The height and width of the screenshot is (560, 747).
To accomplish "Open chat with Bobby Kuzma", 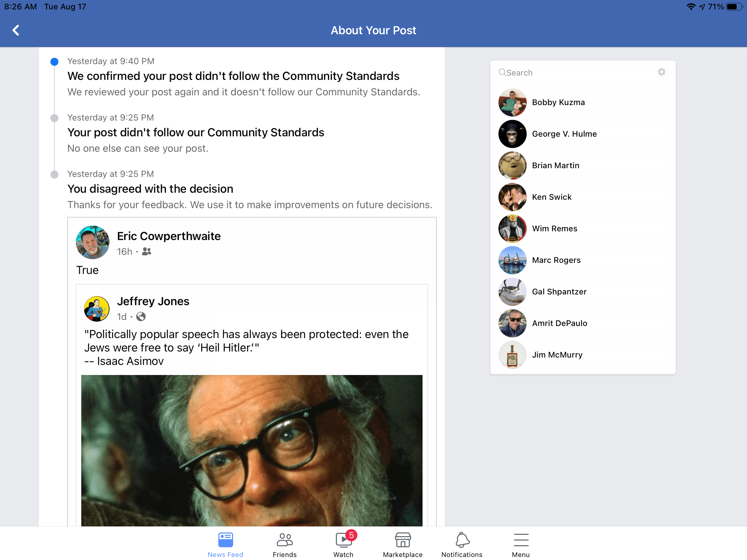I will 558,102.
